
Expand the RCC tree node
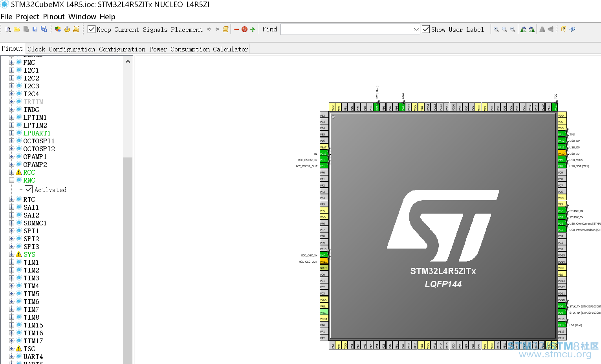coord(11,172)
